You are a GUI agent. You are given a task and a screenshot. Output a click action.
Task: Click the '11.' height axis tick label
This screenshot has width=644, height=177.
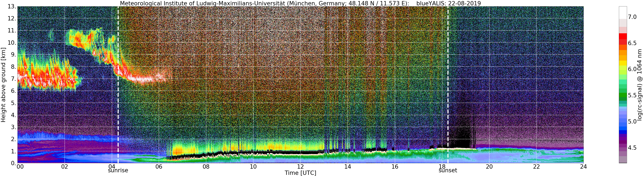(x=12, y=31)
